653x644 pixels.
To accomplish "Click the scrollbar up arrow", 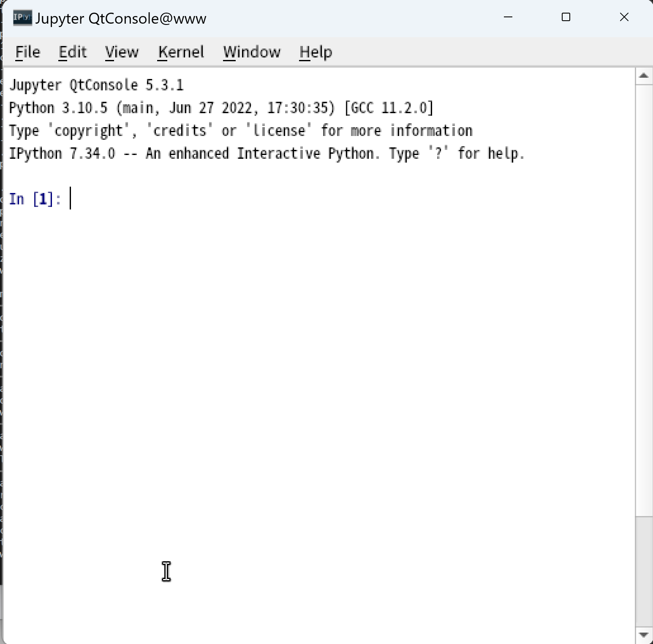I will point(644,76).
